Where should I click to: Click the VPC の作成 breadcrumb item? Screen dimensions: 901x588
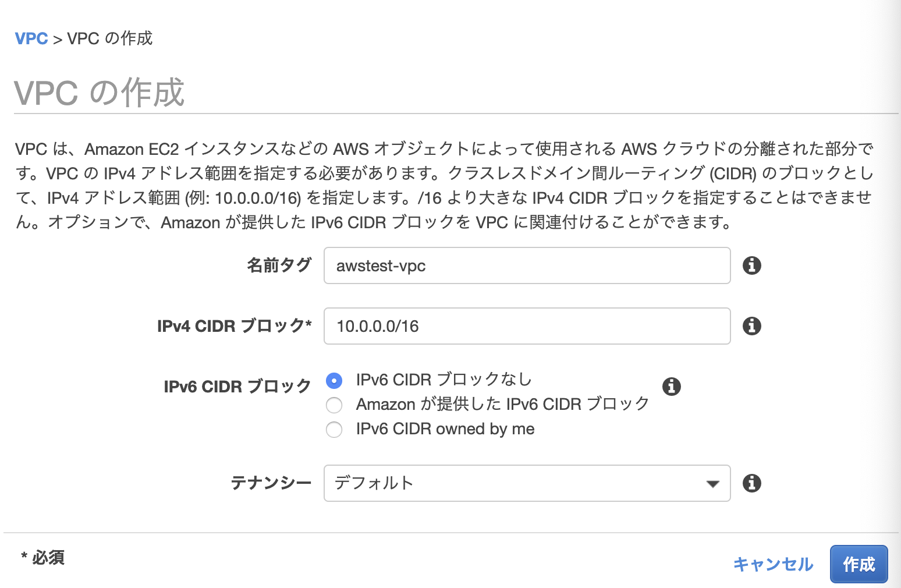[x=109, y=38]
